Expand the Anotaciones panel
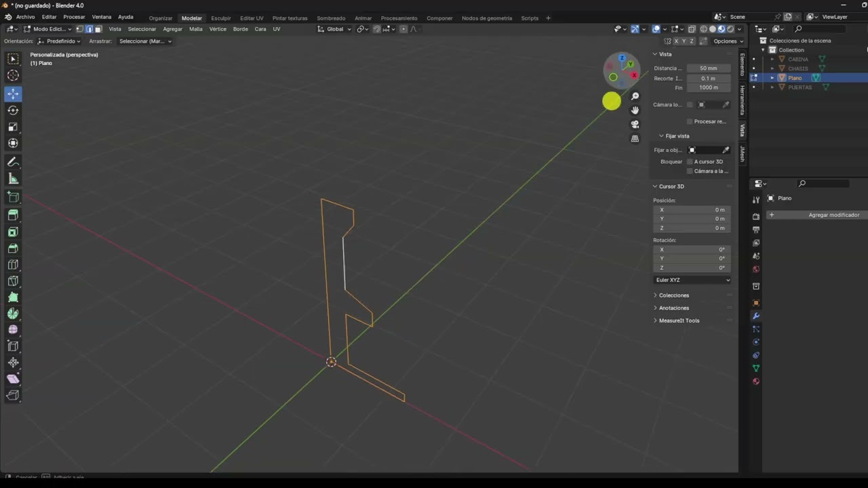 point(673,308)
